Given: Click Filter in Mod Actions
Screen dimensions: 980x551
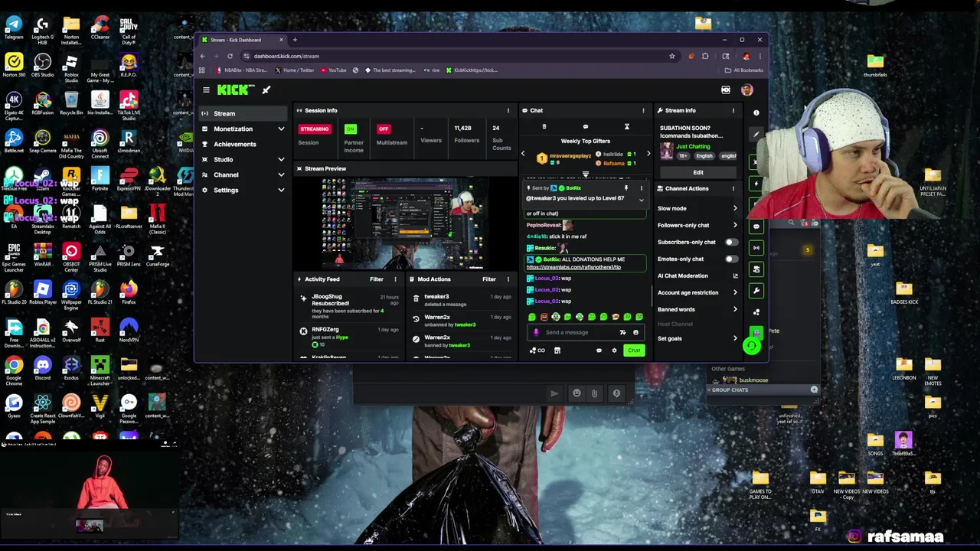Looking at the screenshot, I should [x=489, y=279].
